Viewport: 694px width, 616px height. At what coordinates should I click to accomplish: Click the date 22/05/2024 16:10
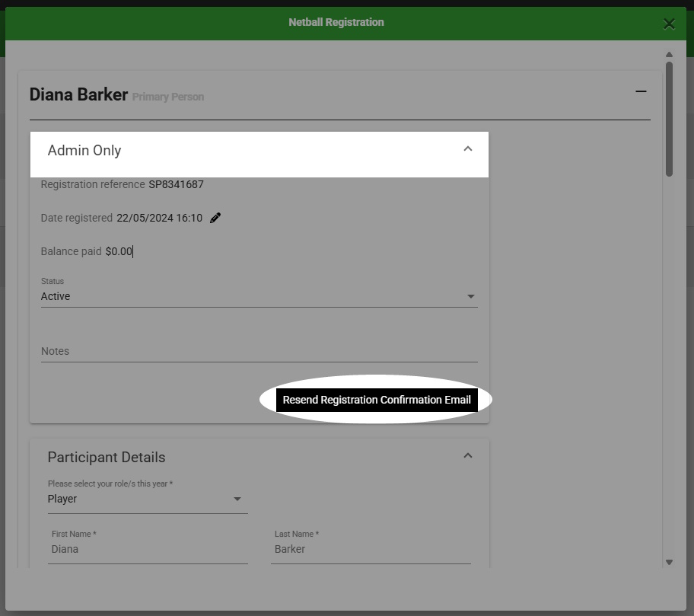point(159,218)
